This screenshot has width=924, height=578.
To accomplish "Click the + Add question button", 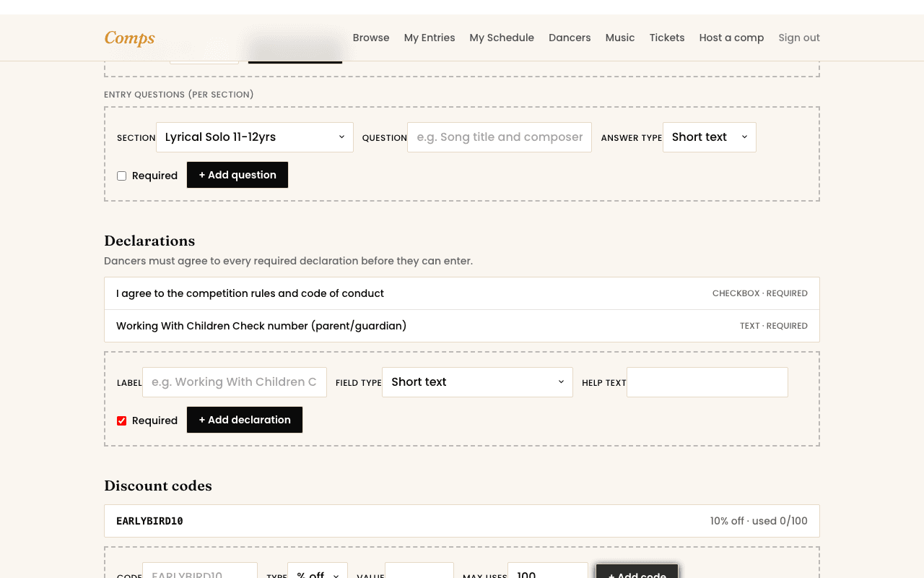I will [237, 175].
